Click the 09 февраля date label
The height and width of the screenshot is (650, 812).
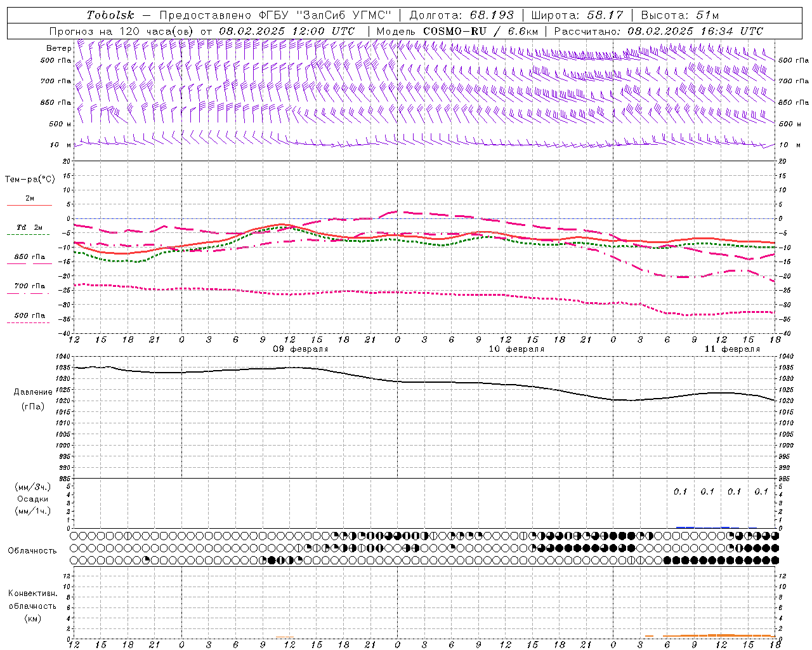pyautogui.click(x=301, y=349)
